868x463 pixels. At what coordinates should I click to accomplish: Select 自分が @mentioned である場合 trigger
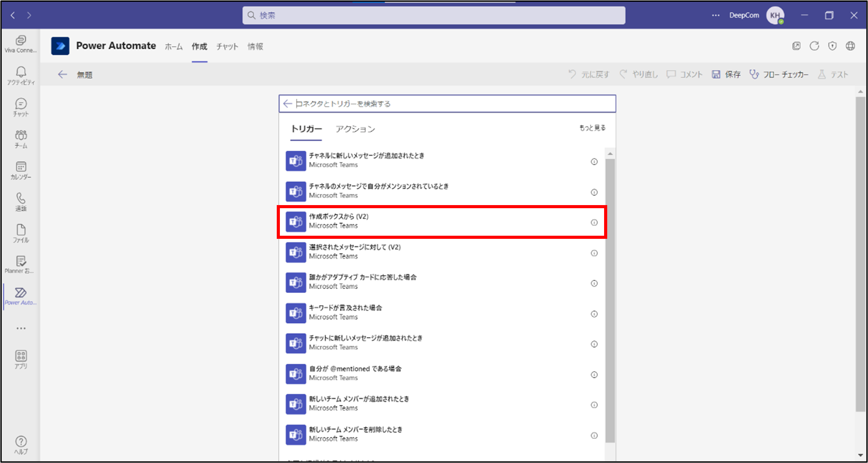pyautogui.click(x=442, y=373)
